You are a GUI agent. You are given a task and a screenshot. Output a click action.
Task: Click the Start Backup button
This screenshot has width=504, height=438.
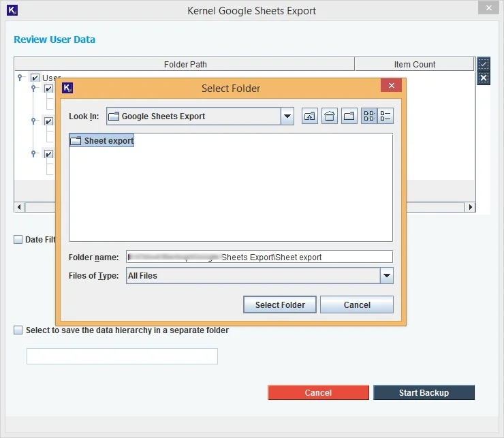tap(424, 393)
